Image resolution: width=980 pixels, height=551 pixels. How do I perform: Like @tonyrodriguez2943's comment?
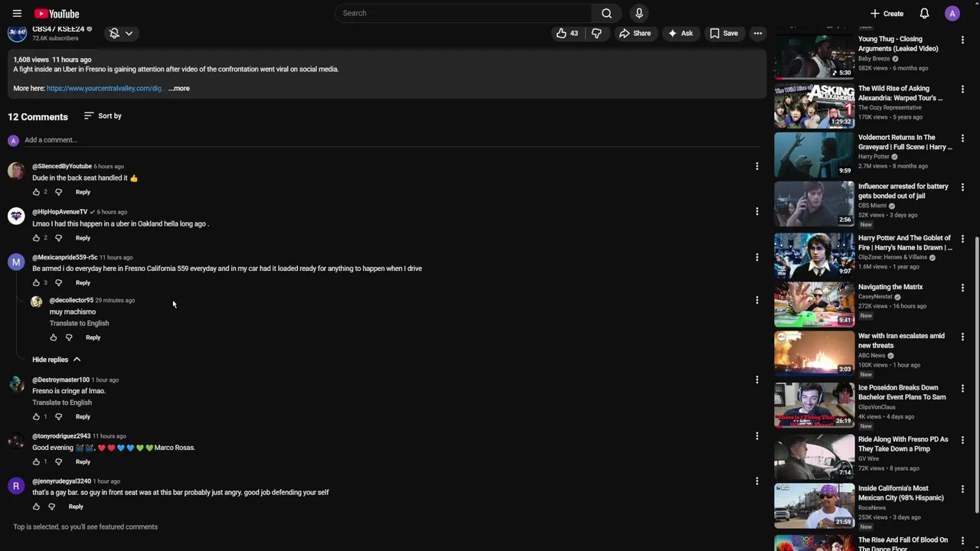pyautogui.click(x=36, y=461)
